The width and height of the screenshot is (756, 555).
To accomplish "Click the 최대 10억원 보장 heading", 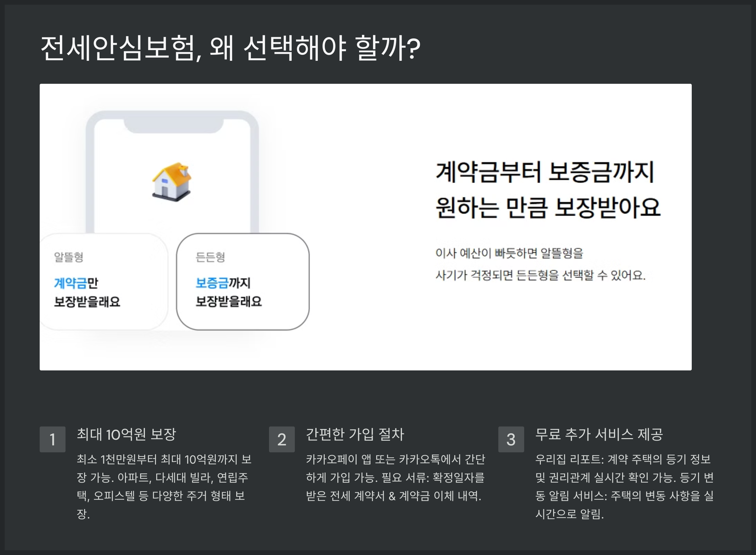I will [x=126, y=434].
